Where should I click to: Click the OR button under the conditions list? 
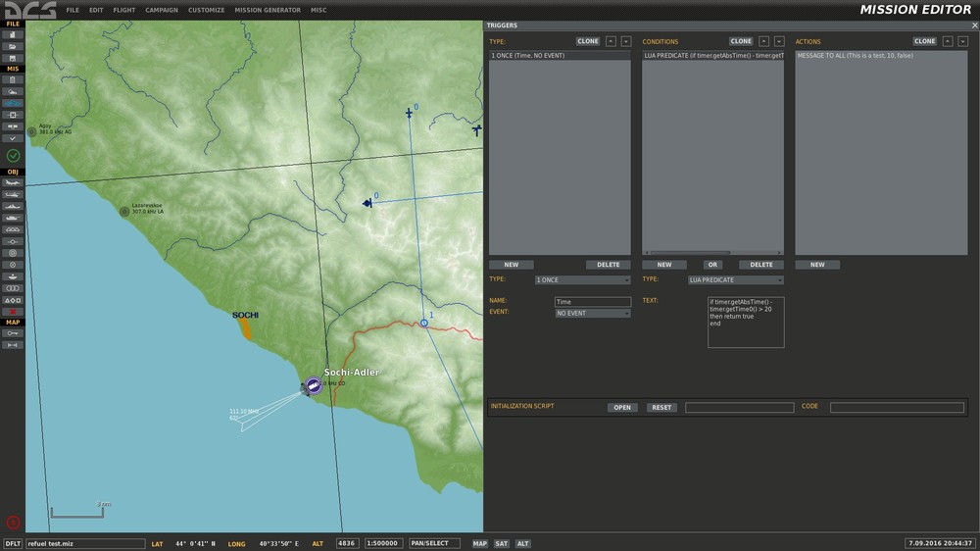coord(711,265)
